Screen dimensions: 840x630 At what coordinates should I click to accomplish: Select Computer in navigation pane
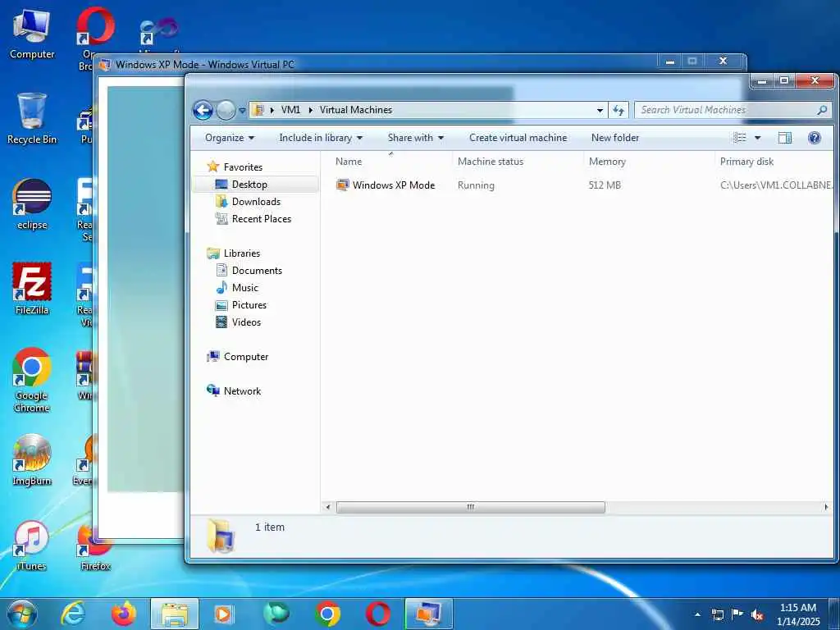(x=245, y=357)
